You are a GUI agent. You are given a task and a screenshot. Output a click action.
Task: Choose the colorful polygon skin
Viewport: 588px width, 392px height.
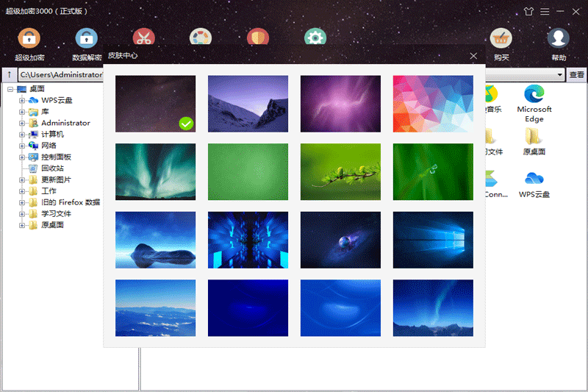coord(433,104)
